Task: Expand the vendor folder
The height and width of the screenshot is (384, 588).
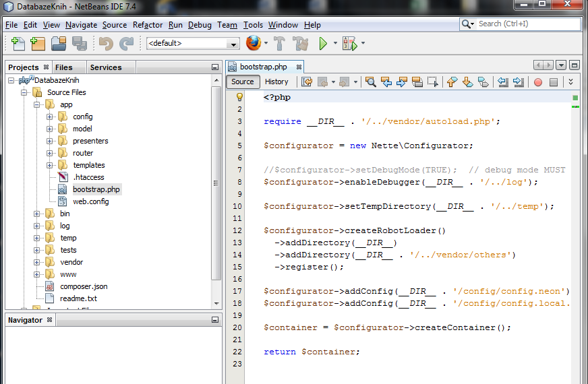Action: [x=36, y=262]
